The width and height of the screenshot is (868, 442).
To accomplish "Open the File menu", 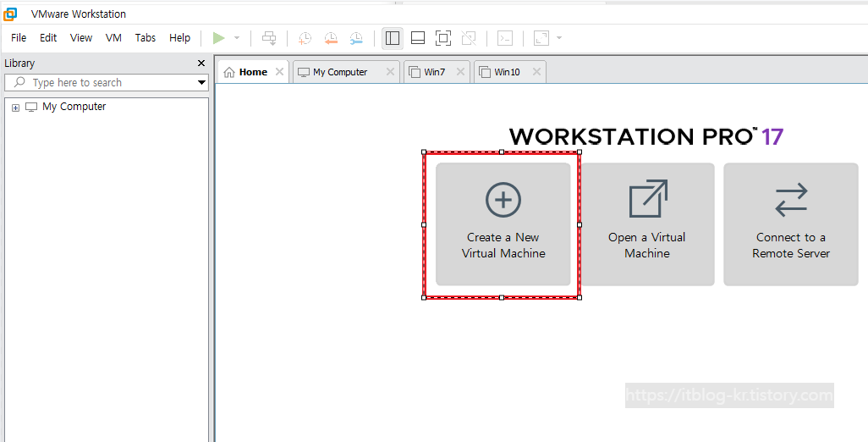I will coord(19,37).
